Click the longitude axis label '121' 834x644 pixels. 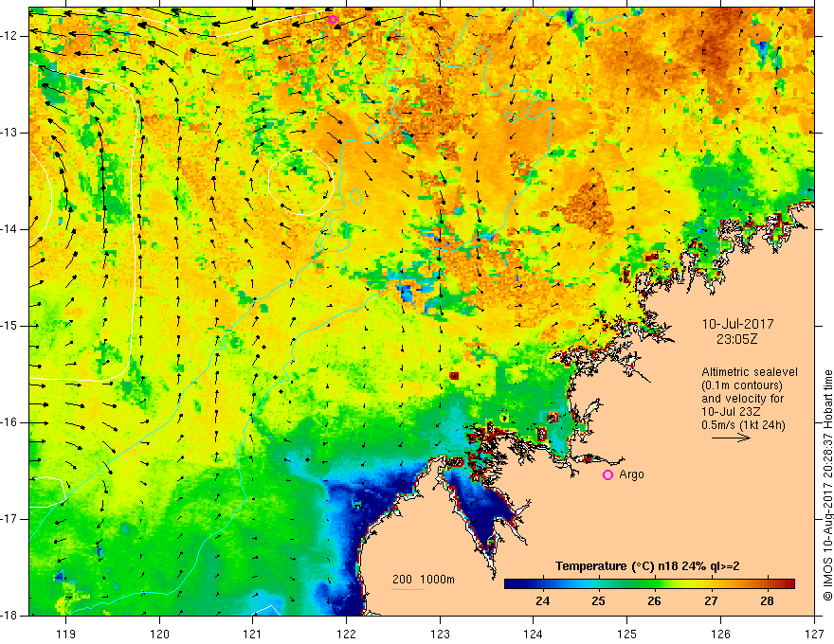253,634
